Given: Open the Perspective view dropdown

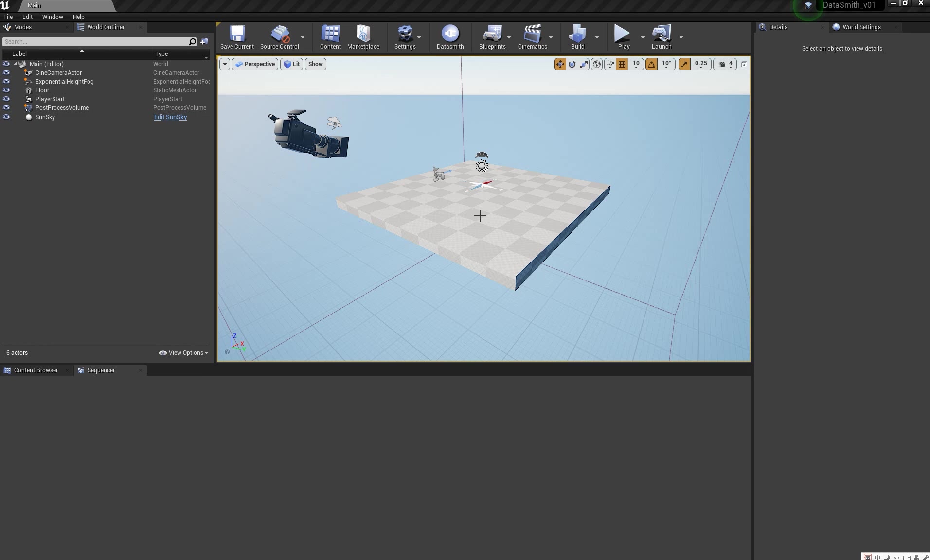Looking at the screenshot, I should click(255, 64).
